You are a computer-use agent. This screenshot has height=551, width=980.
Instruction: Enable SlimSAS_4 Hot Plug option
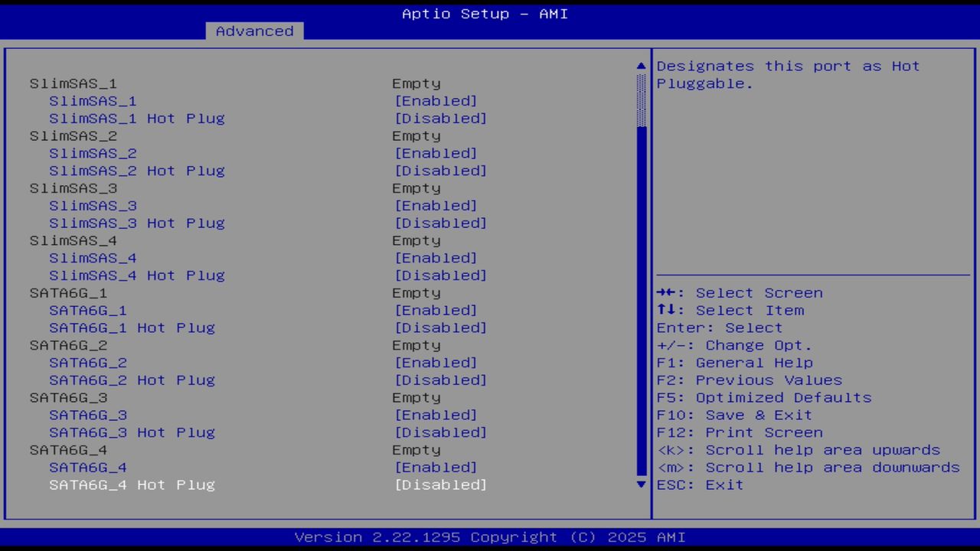click(x=441, y=275)
